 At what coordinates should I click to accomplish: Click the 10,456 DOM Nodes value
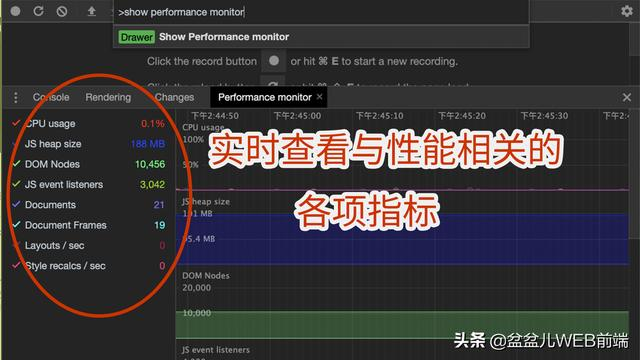pyautogui.click(x=150, y=164)
